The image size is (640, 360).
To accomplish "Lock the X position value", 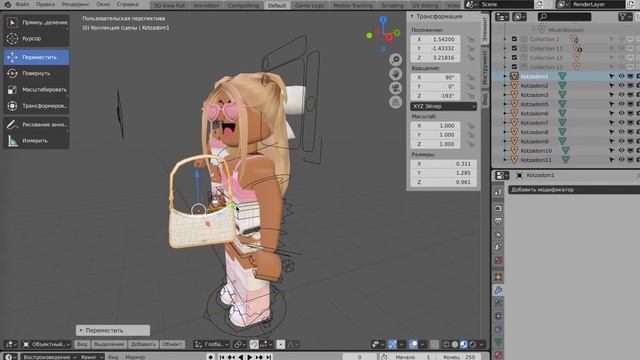I will (471, 40).
